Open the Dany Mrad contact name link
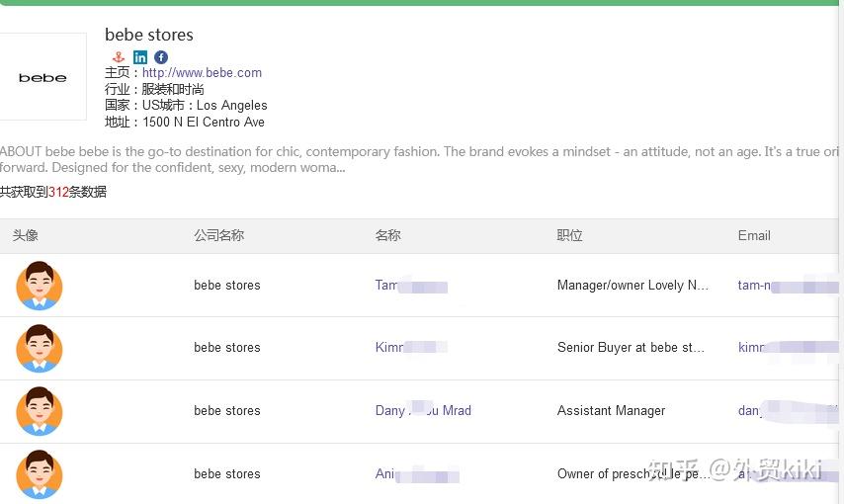The width and height of the screenshot is (844, 504). pos(423,411)
